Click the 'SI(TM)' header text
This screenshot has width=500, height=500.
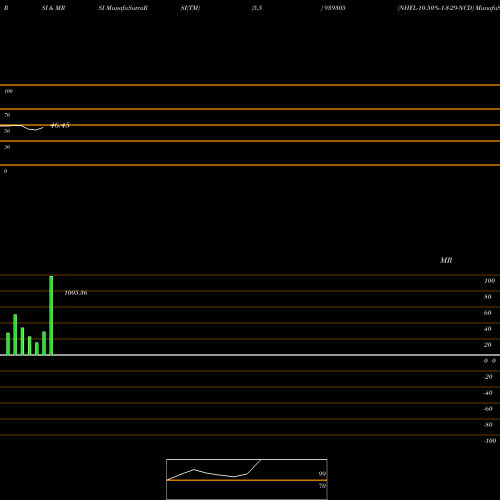pyautogui.click(x=190, y=8)
